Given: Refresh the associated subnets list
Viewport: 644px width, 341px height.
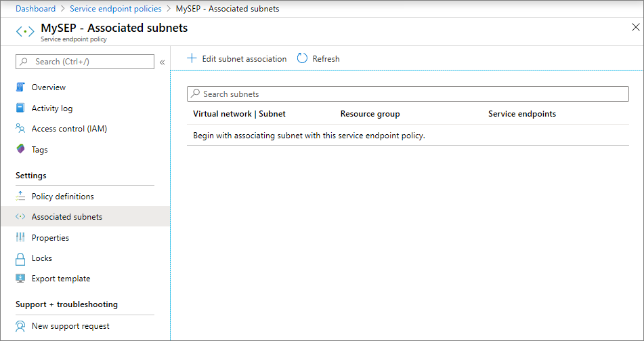Looking at the screenshot, I should click(318, 59).
